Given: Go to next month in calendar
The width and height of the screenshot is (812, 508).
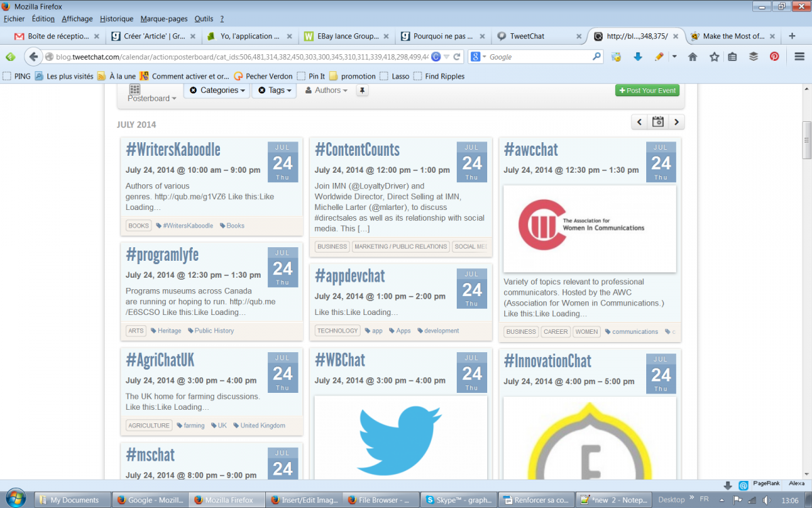Looking at the screenshot, I should 675,122.
